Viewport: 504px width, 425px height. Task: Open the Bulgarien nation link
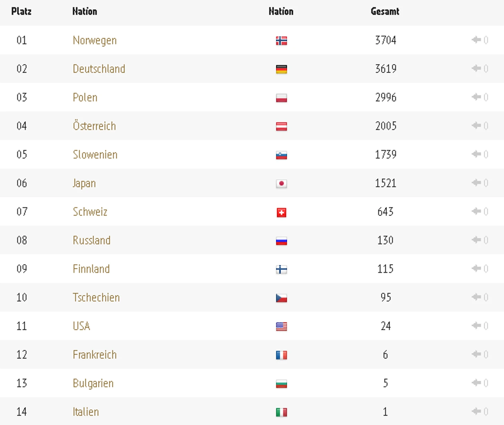pos(93,383)
